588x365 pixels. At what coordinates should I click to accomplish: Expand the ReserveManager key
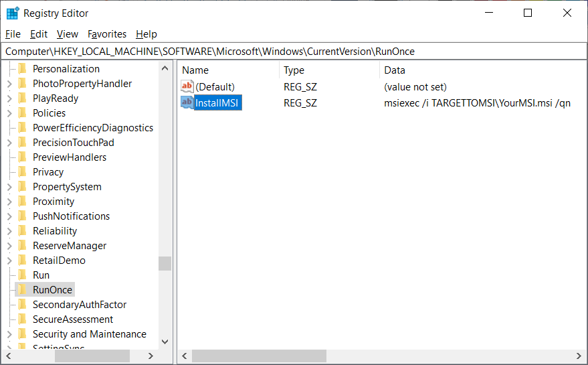[10, 246]
